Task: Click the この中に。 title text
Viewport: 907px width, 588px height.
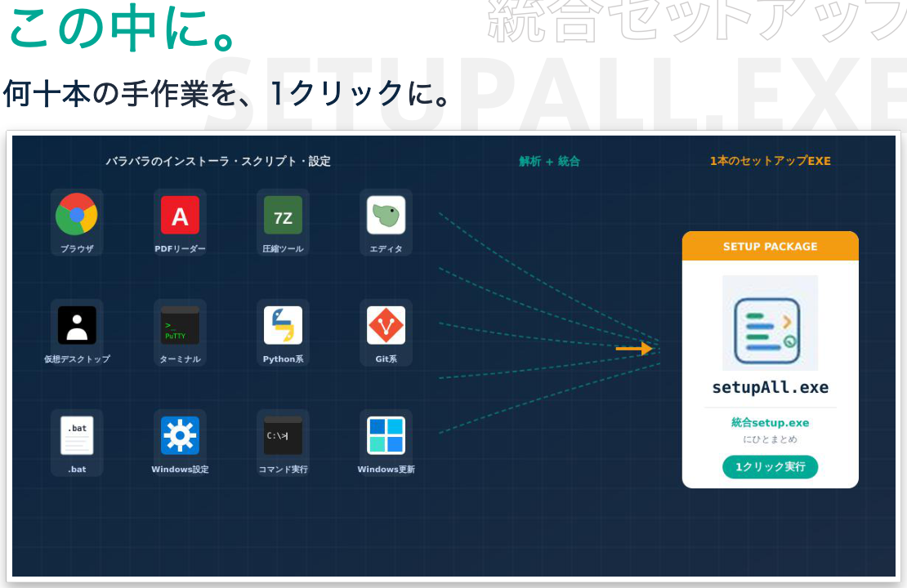Action: click(123, 28)
